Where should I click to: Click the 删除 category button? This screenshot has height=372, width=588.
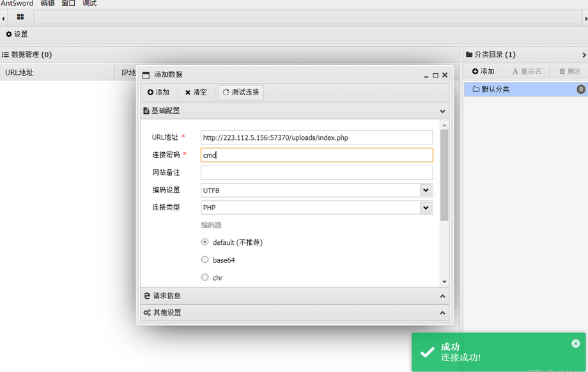[x=570, y=71]
